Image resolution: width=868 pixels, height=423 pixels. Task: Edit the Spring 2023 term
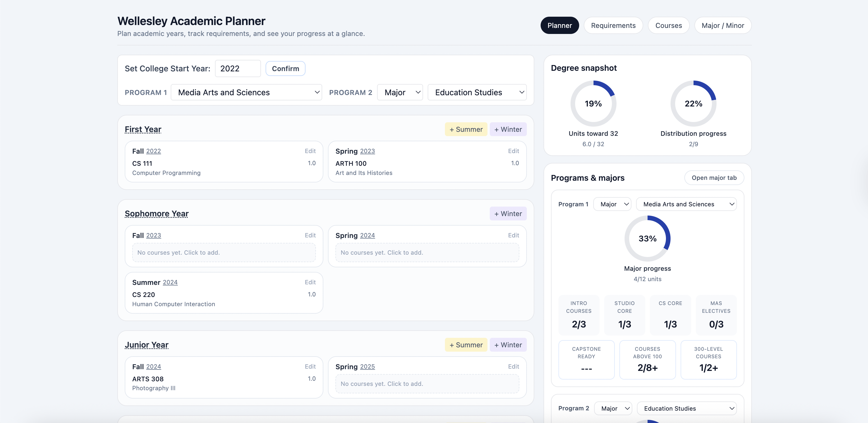(x=514, y=151)
